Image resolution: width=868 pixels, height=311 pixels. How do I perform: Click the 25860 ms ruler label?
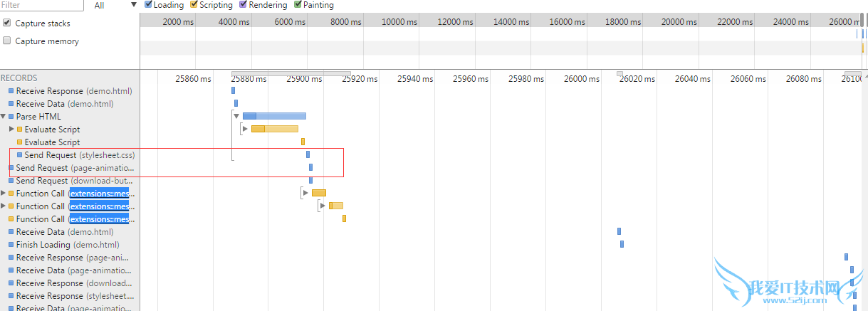[193, 79]
